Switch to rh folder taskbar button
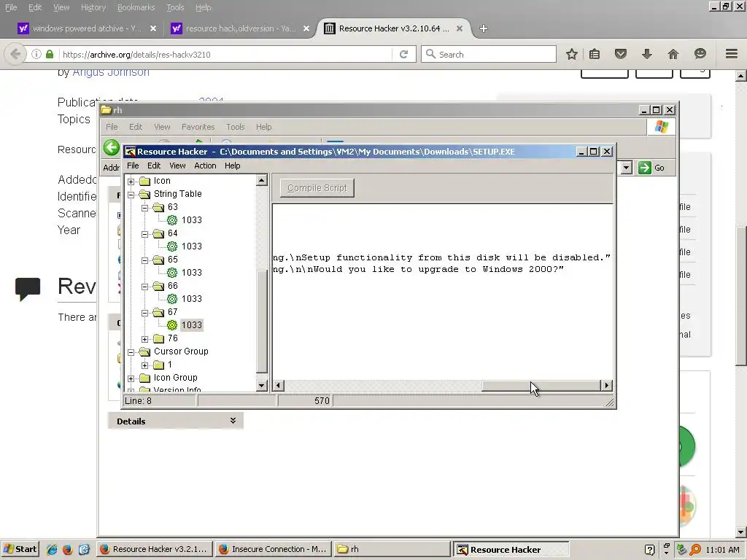Image resolution: width=747 pixels, height=560 pixels. (392, 549)
